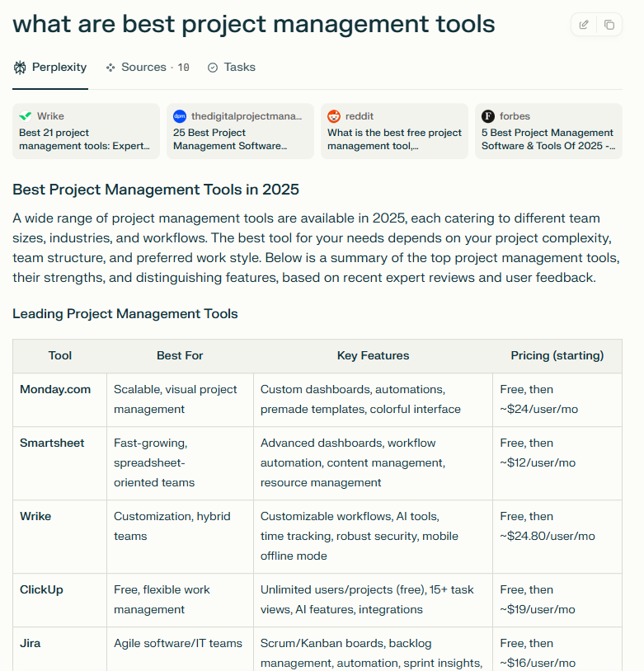The height and width of the screenshot is (671, 644).
Task: Open Forbes 5 Best Project Management Software source
Action: (x=548, y=131)
